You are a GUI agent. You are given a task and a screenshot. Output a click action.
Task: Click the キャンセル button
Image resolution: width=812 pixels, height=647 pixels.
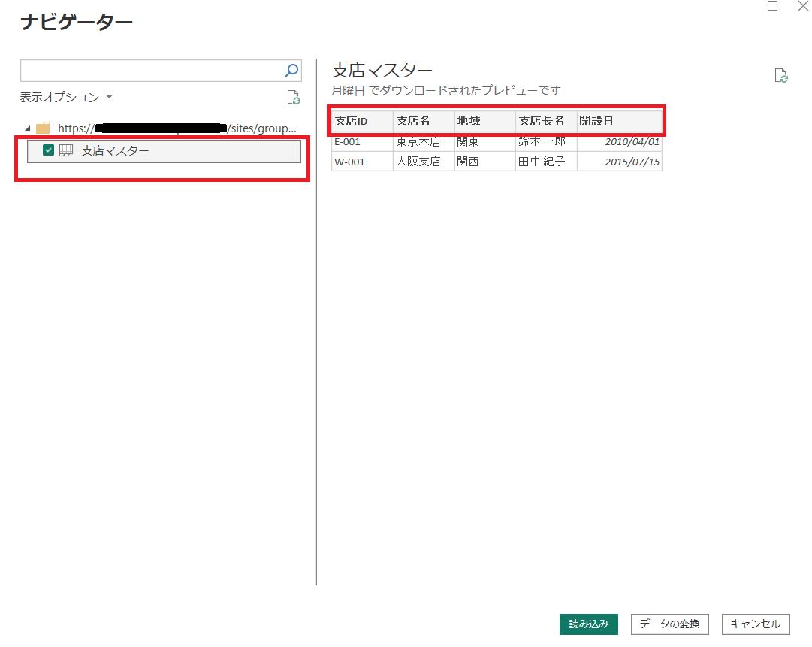click(755, 624)
